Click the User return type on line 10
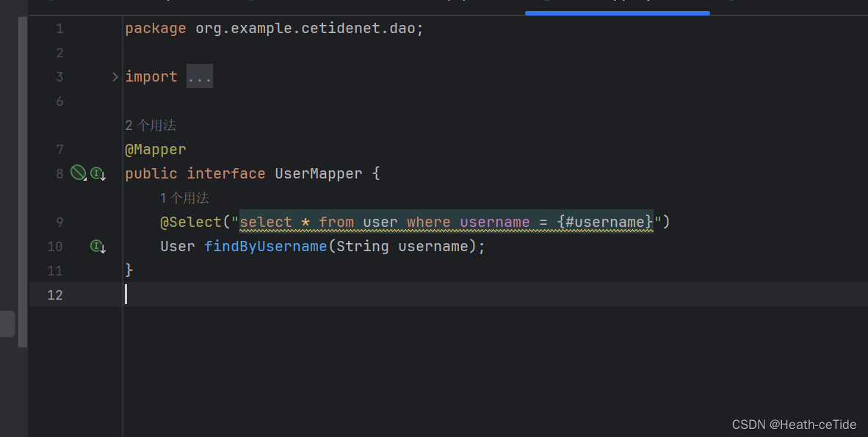 (x=178, y=246)
